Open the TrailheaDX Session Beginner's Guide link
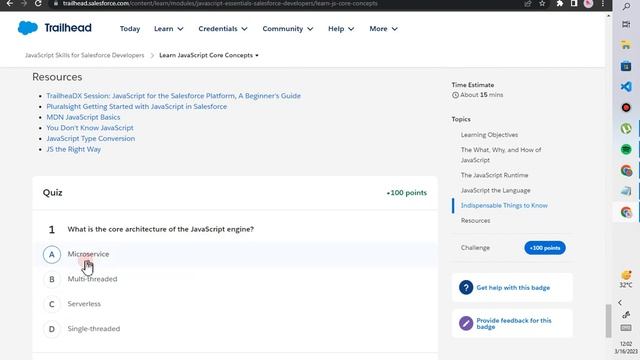This screenshot has width=640, height=360. tap(173, 96)
